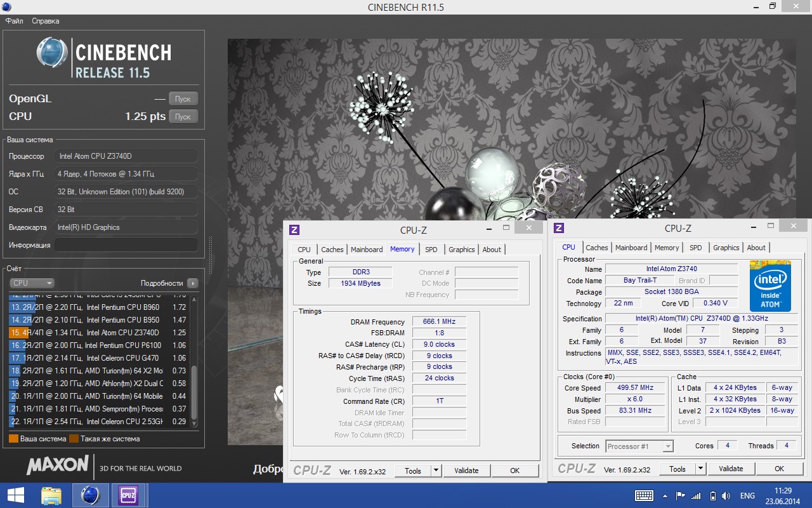812x508 pixels.
Task: Open About tab in right CPU-Z window
Action: click(756, 248)
